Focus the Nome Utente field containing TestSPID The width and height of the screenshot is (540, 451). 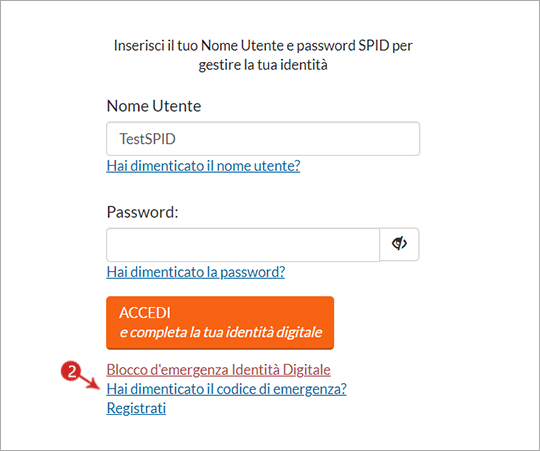pyautogui.click(x=263, y=139)
